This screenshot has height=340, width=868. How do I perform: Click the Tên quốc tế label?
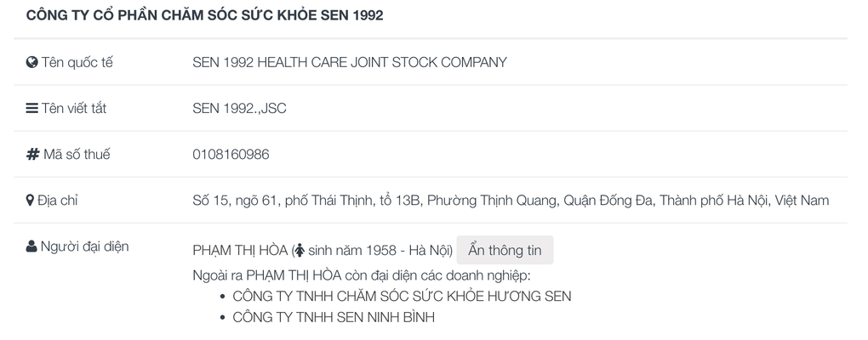(77, 62)
